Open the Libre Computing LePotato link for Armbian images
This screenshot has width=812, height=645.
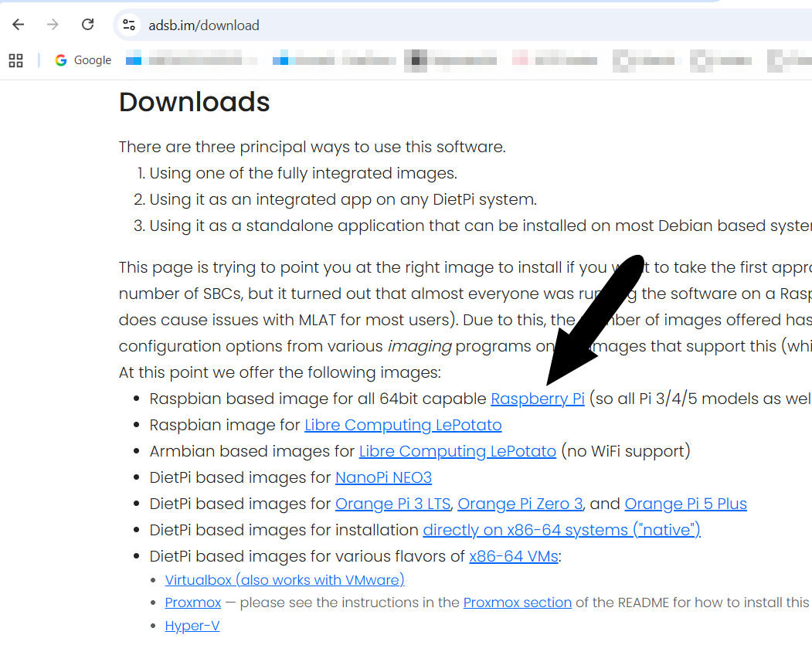(x=457, y=451)
